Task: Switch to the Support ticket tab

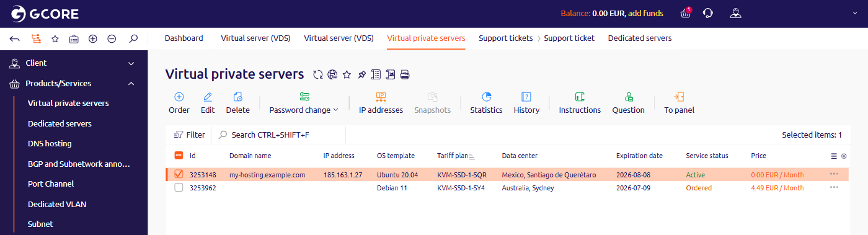Action: click(569, 38)
